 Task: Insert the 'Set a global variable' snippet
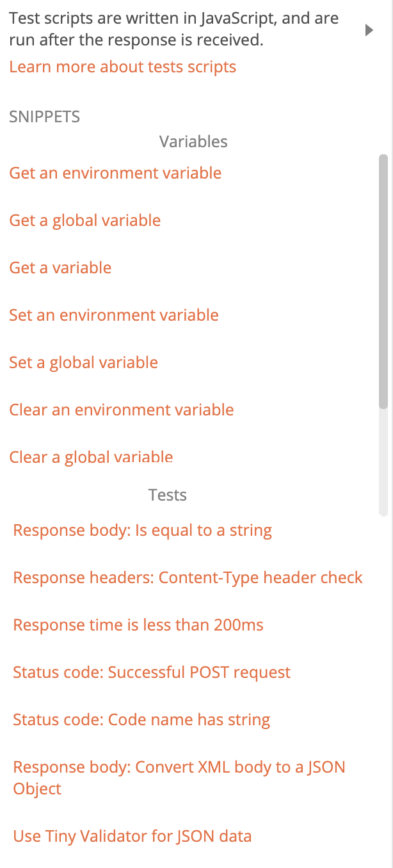(84, 362)
